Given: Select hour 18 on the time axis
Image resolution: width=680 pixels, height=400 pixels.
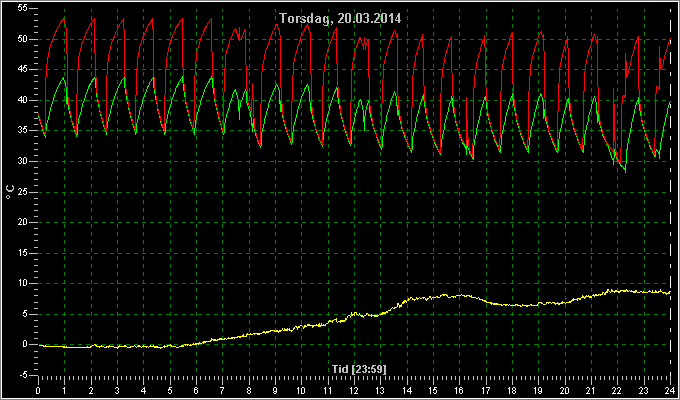Looking at the screenshot, I should (512, 389).
